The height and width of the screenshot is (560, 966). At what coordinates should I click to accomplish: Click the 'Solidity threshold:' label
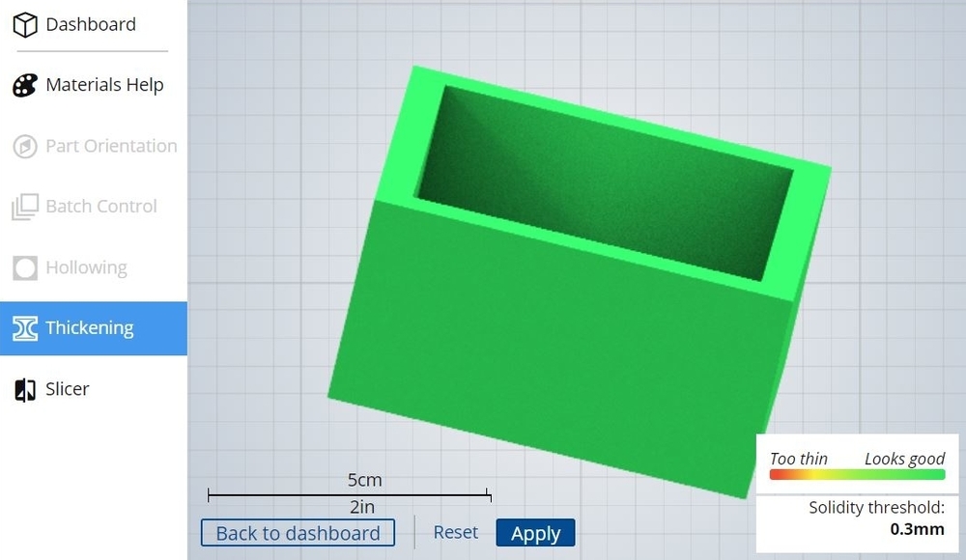click(x=876, y=508)
